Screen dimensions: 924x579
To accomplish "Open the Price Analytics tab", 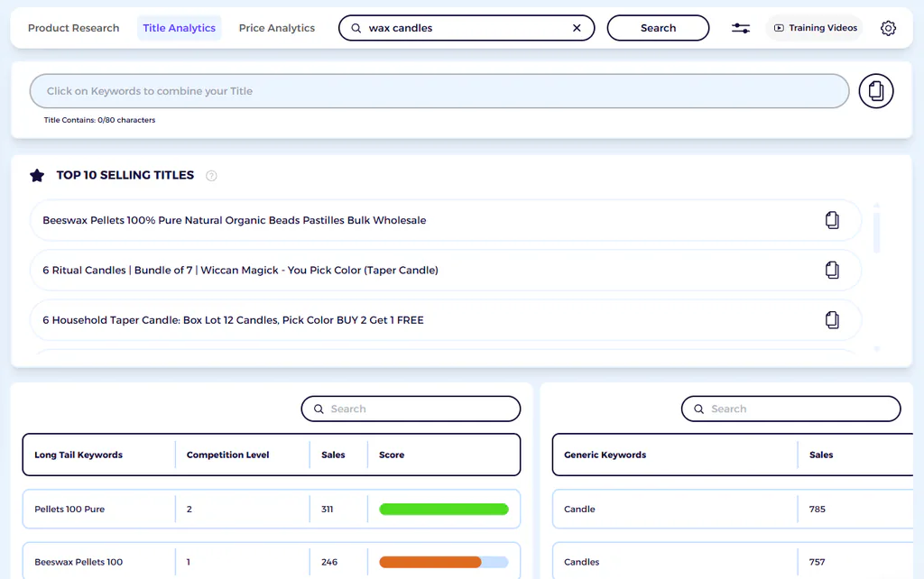I will [276, 28].
